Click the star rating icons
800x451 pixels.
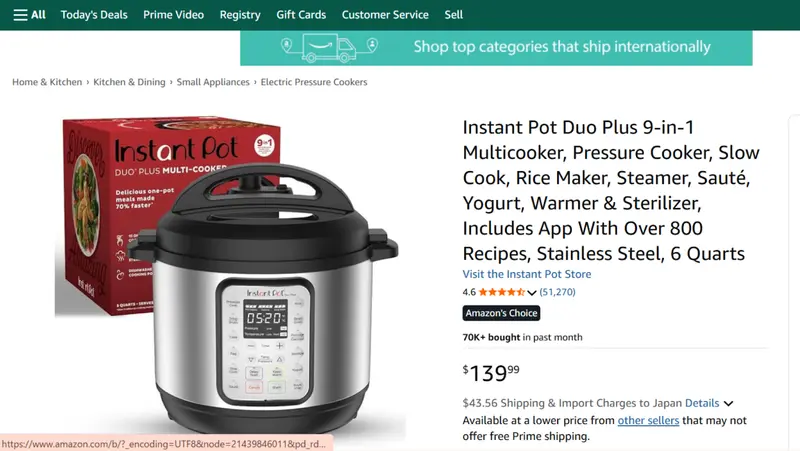tap(502, 292)
